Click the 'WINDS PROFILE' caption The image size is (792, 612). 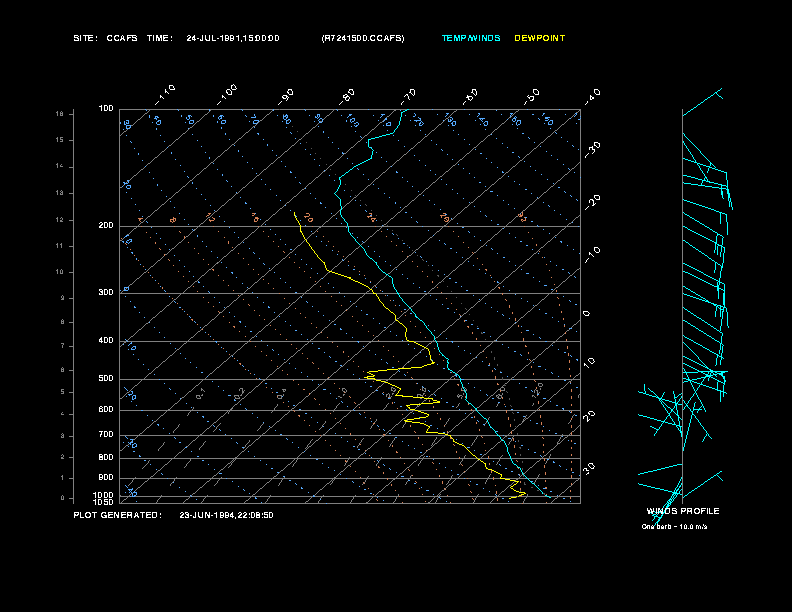pyautogui.click(x=683, y=511)
